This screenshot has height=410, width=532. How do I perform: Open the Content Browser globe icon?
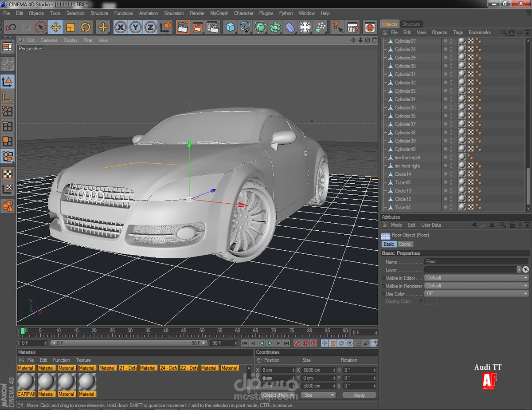pyautogui.click(x=370, y=28)
